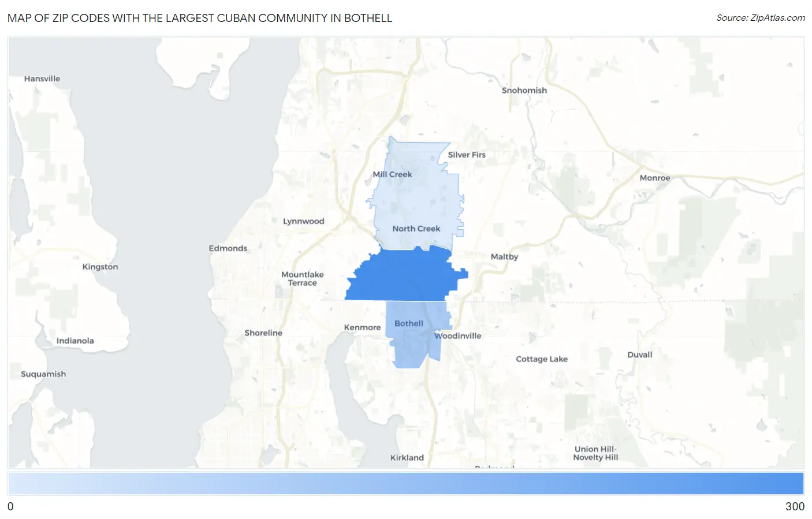The height and width of the screenshot is (519, 812).
Task: Click the legend maximum value 300
Action: 795,506
